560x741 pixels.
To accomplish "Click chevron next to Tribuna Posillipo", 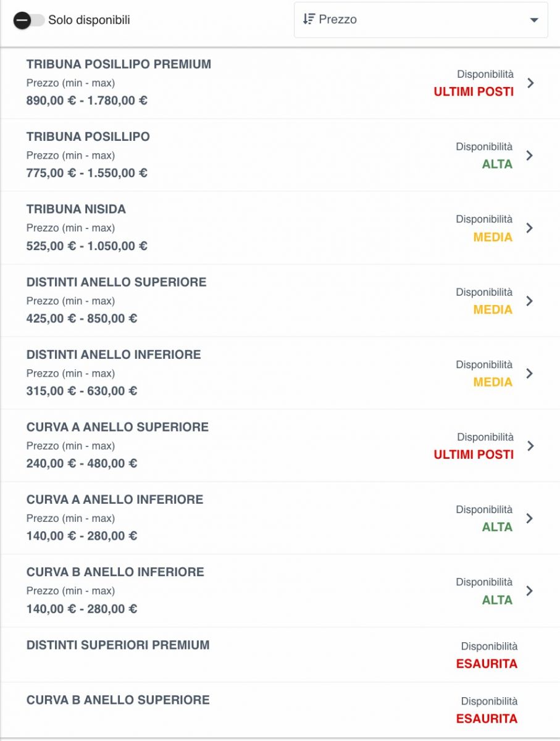I will click(529, 156).
